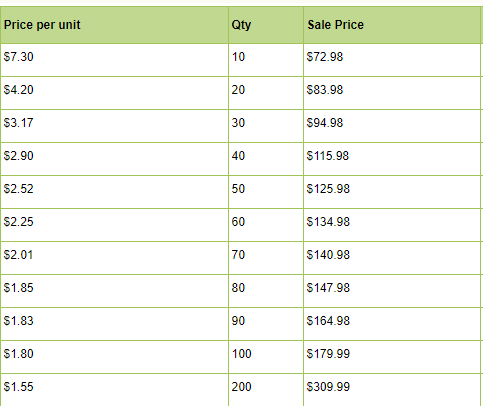Viewport: 483px width, 406px height.
Task: Click the Price per unit column header
Action: click(114, 25)
